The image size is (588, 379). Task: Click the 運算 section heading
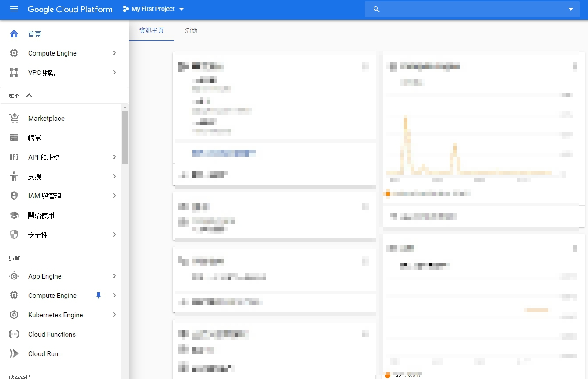coord(15,259)
